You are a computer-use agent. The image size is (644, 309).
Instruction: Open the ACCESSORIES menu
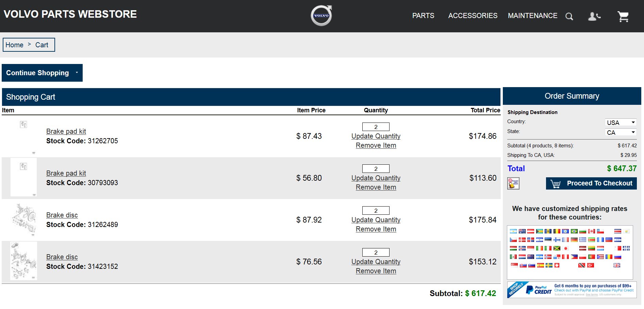pyautogui.click(x=473, y=16)
